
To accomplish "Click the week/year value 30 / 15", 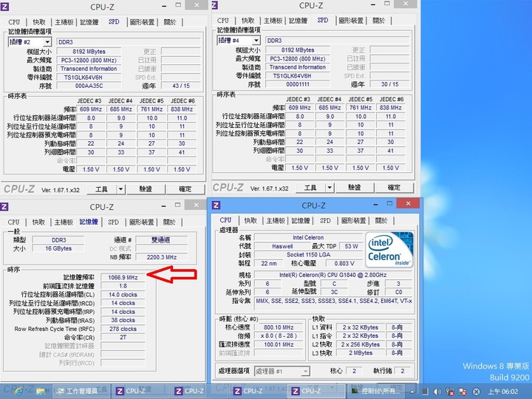I will point(389,84).
